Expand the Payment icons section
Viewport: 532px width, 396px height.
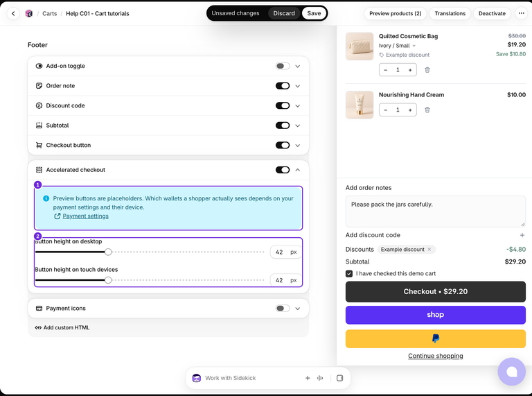pyautogui.click(x=298, y=309)
